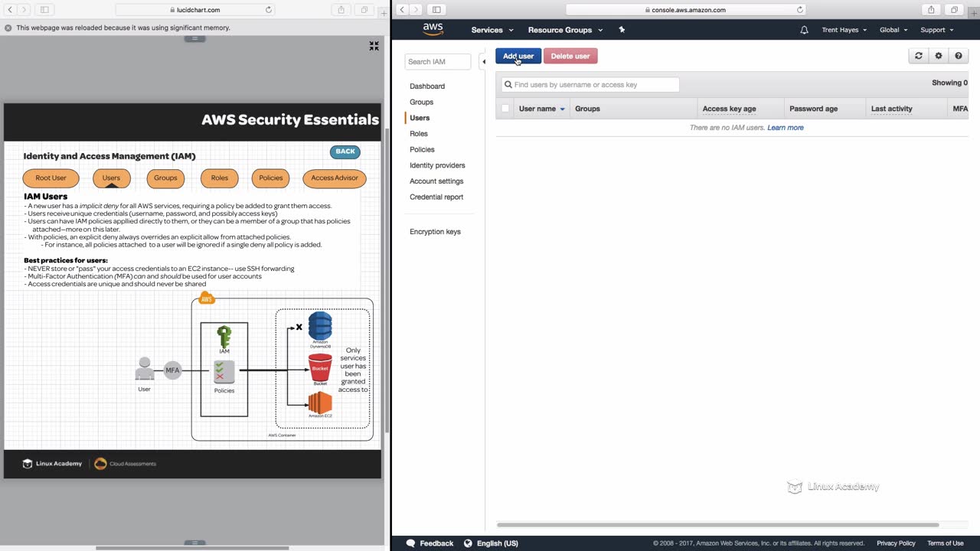Open Encryption keys in the sidebar
Screen dimensions: 980x551
(435, 232)
